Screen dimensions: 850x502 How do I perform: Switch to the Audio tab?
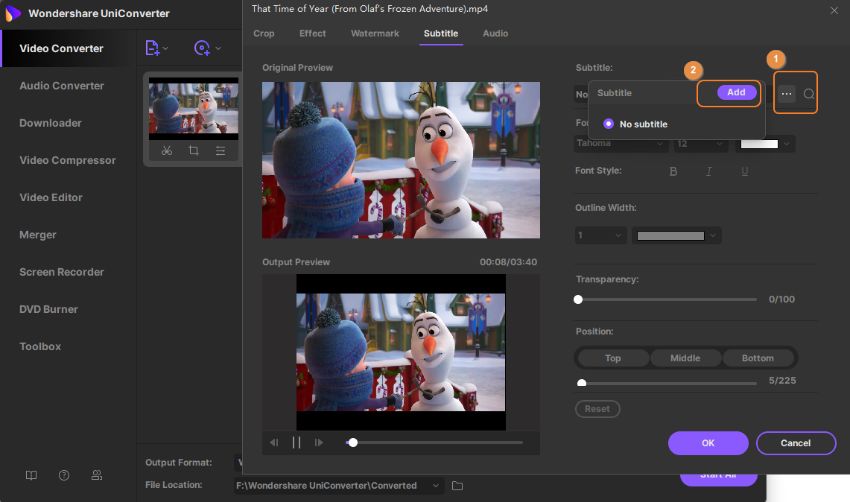pos(495,34)
